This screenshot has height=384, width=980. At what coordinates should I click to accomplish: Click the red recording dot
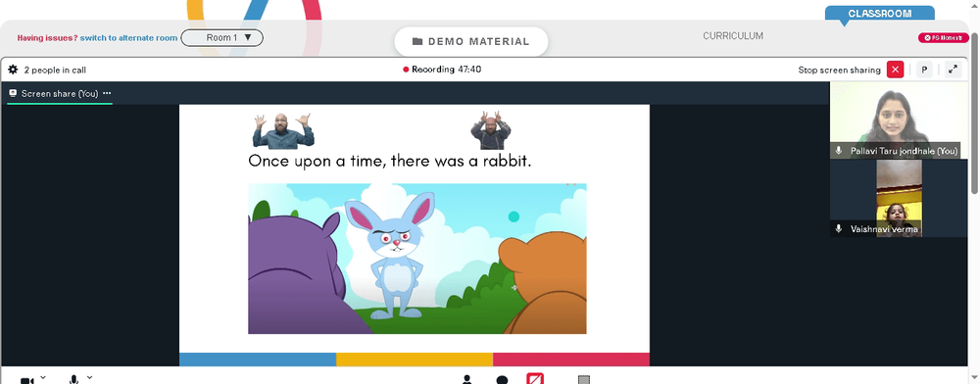coord(406,70)
